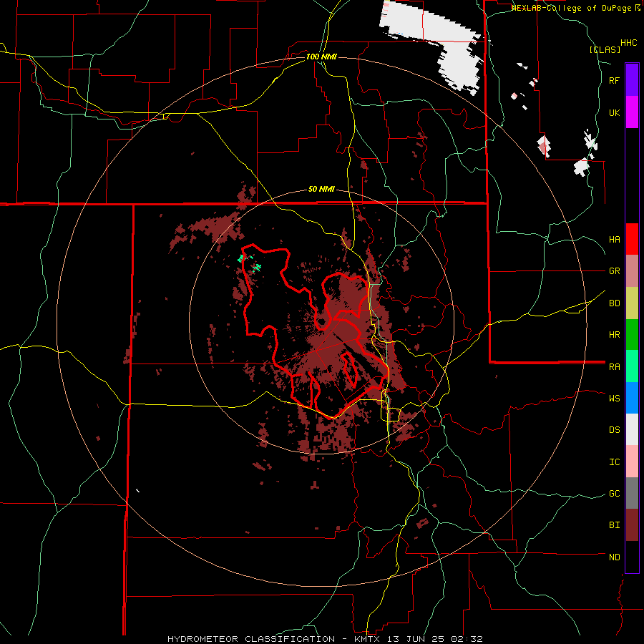Click the WS blue legend swatch
Screen dimensions: 644x644
click(632, 398)
